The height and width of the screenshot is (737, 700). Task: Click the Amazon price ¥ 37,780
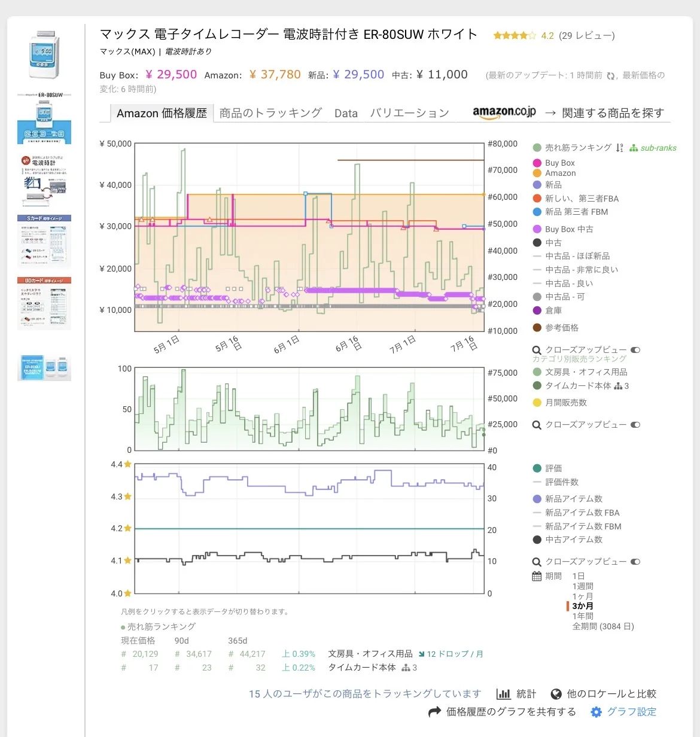[x=275, y=75]
